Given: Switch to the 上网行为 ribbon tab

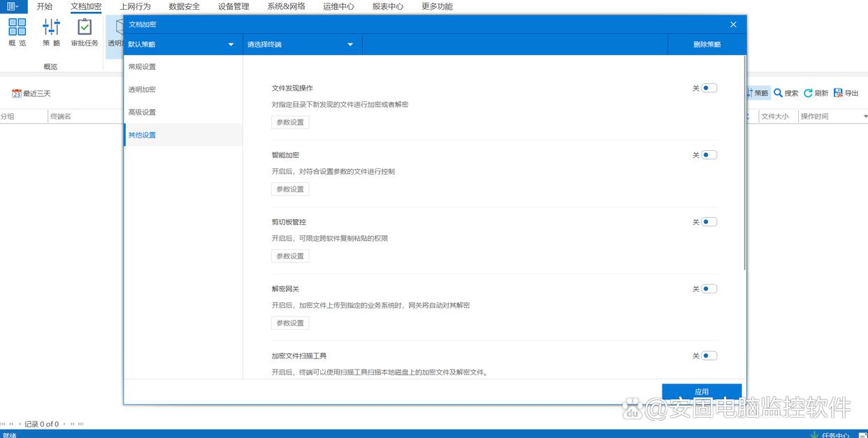Looking at the screenshot, I should (135, 6).
